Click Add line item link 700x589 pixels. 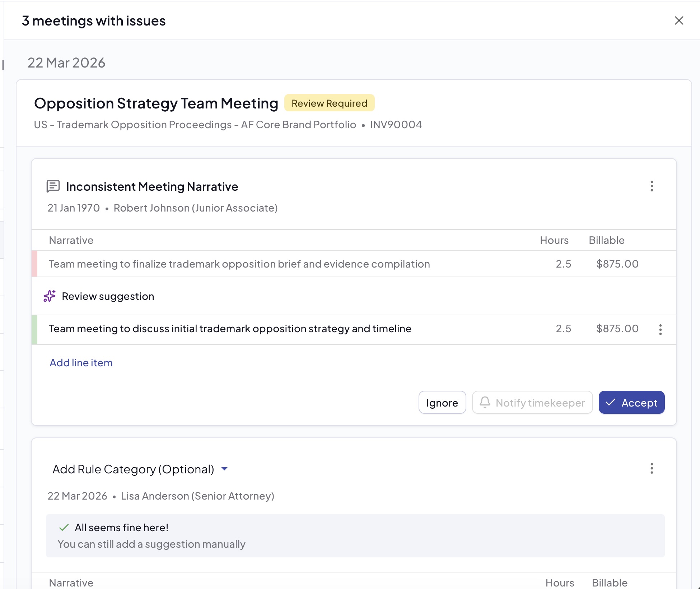[81, 363]
